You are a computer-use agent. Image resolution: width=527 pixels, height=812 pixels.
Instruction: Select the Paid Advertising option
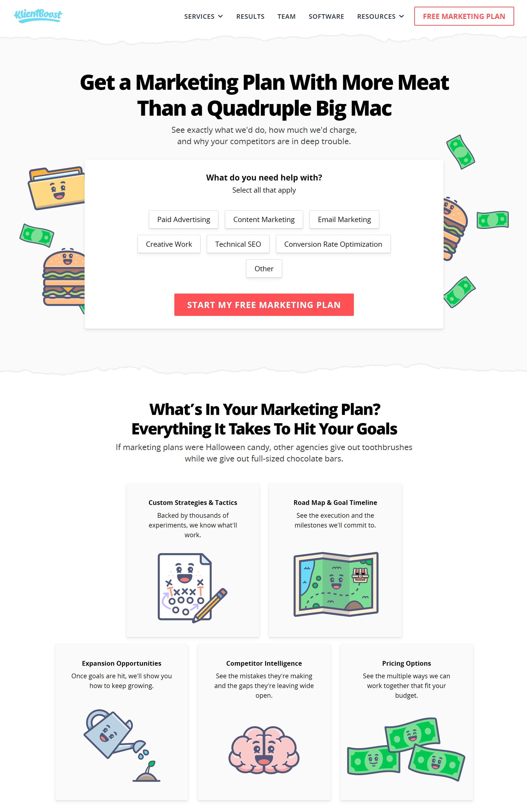pos(183,219)
